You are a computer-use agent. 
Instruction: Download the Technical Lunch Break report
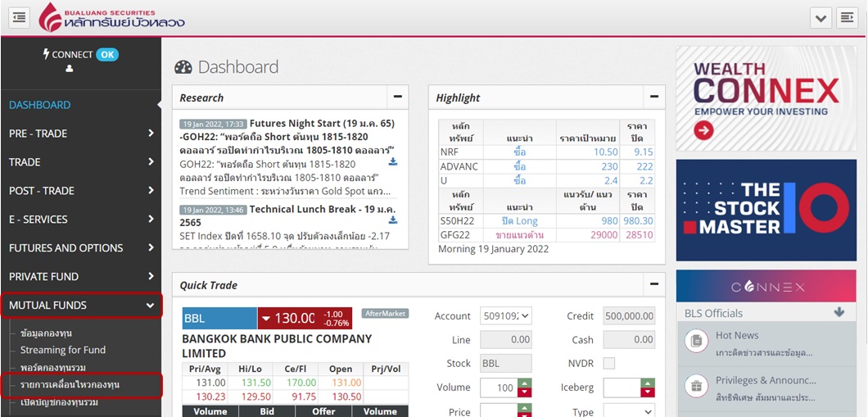pos(393,220)
